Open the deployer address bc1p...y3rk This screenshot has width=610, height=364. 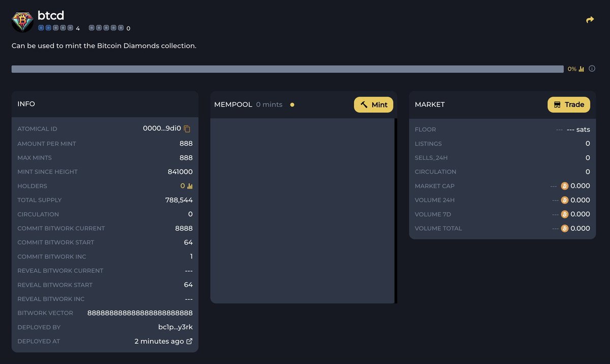[x=176, y=327]
